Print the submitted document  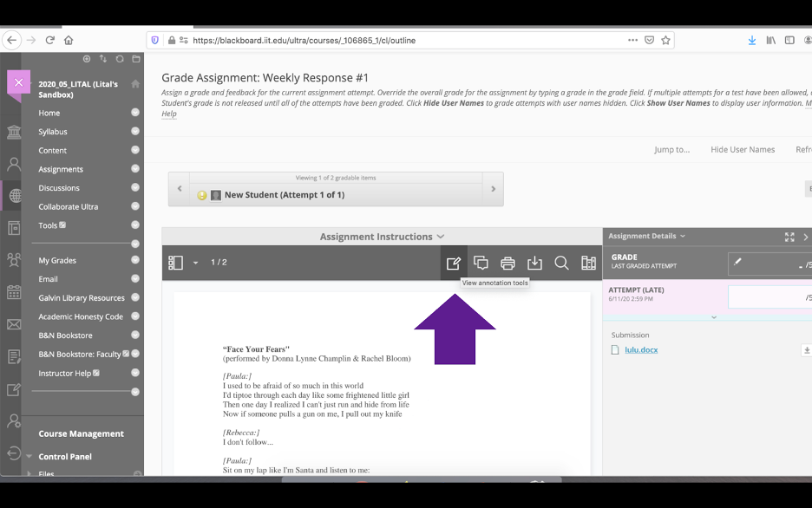[x=507, y=263]
